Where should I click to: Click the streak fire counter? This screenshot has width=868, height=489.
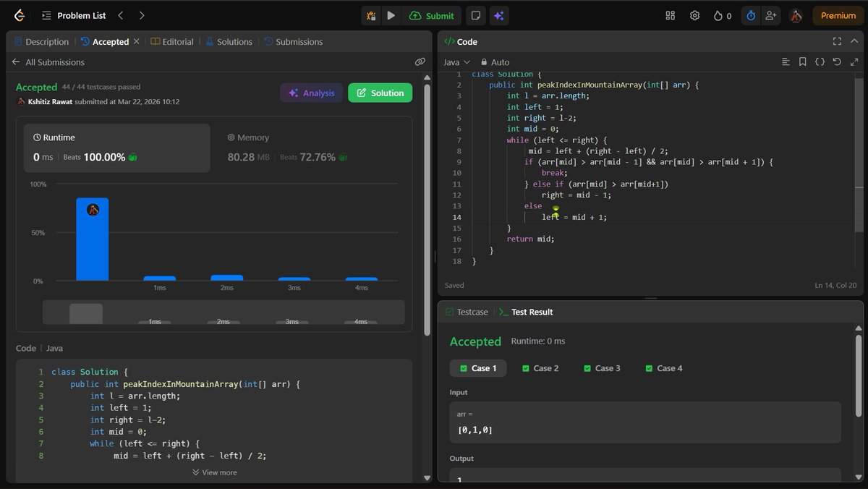point(723,15)
